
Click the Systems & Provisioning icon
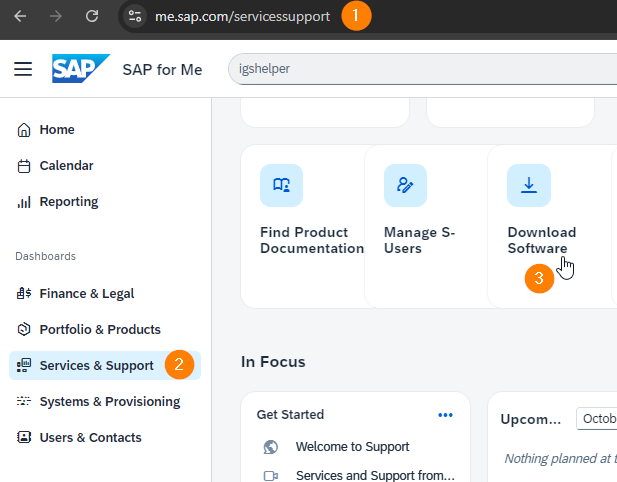coord(24,401)
